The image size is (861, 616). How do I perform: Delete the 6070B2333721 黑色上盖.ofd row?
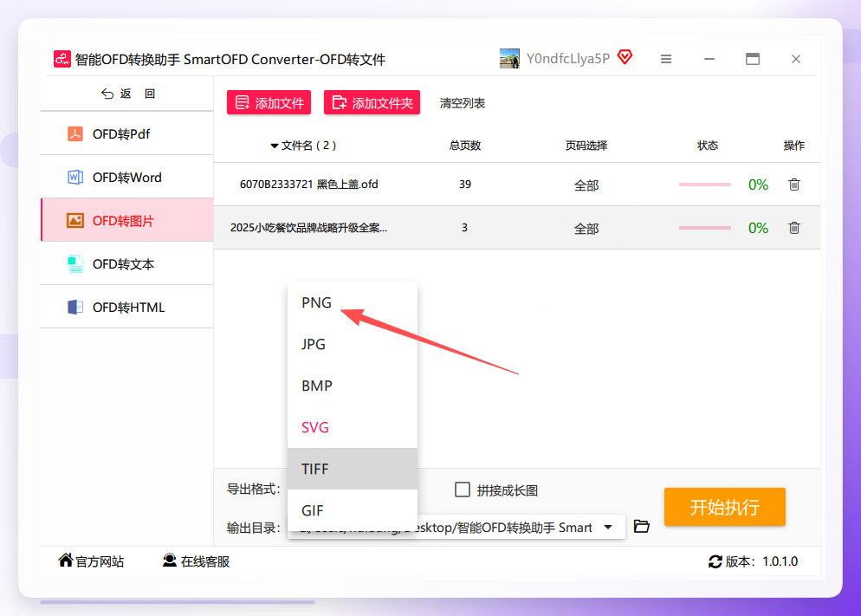point(794,185)
